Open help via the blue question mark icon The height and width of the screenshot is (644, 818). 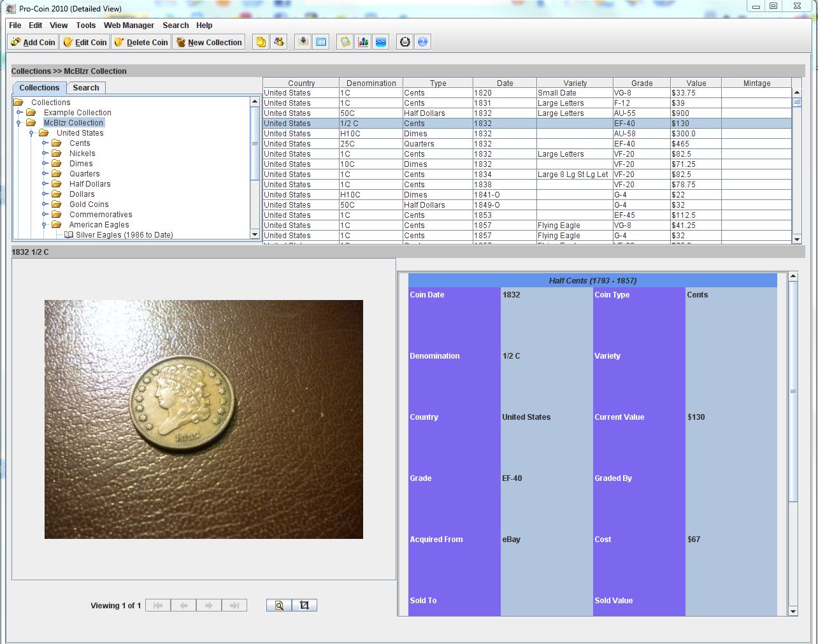[x=422, y=42]
